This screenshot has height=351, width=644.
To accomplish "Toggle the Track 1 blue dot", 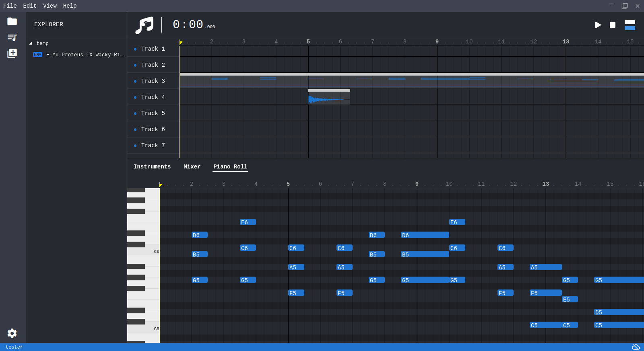I will [x=135, y=49].
